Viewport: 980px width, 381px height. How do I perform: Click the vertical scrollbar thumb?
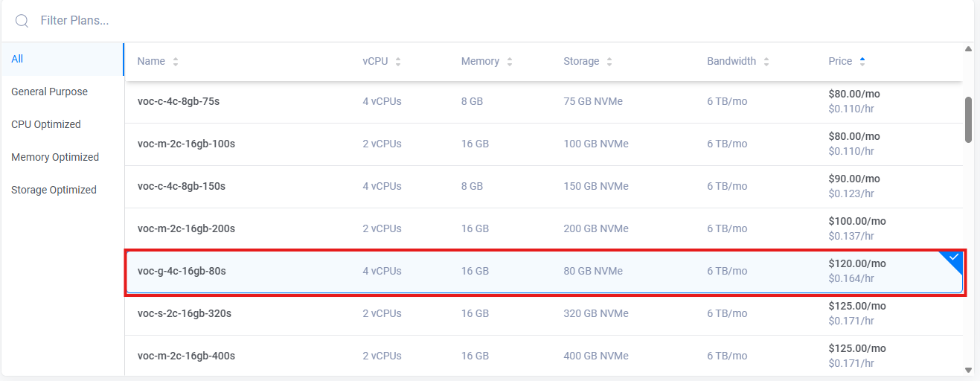point(968,119)
